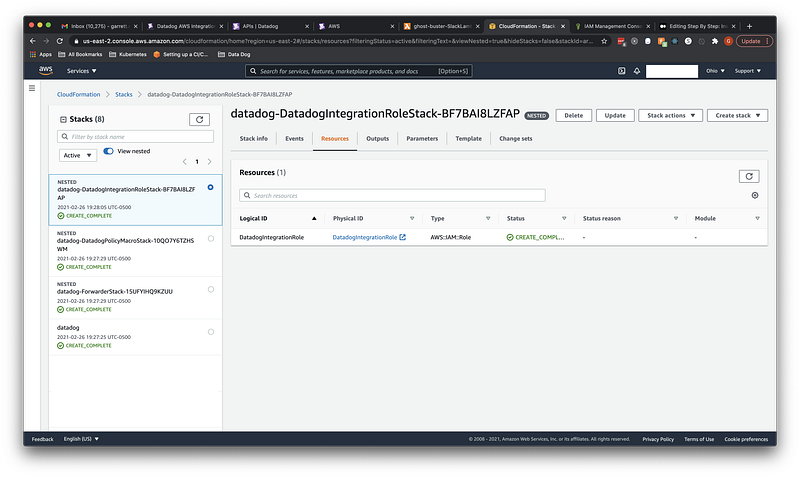800x477 pixels.
Task: Bookmark this page with the star icon
Action: click(604, 41)
